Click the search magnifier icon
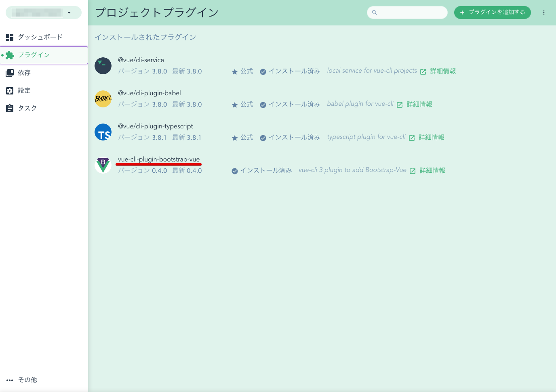The width and height of the screenshot is (556, 392). (374, 13)
